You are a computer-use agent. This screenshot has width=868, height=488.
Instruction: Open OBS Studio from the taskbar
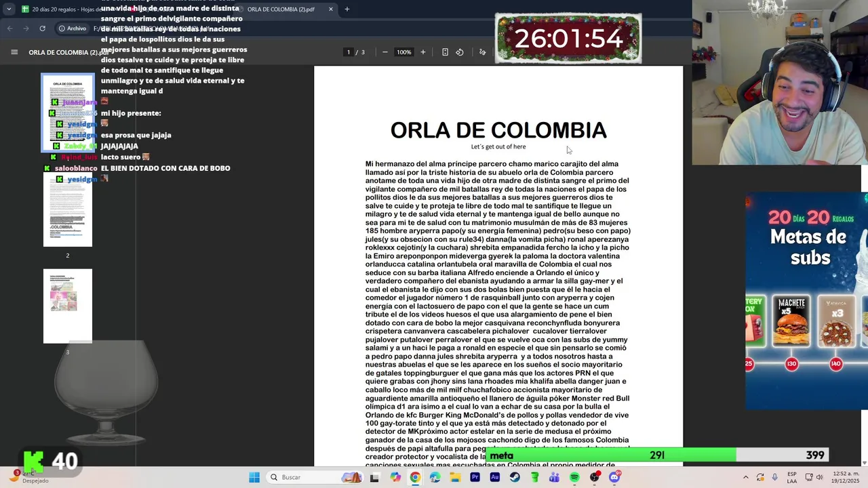595,477
